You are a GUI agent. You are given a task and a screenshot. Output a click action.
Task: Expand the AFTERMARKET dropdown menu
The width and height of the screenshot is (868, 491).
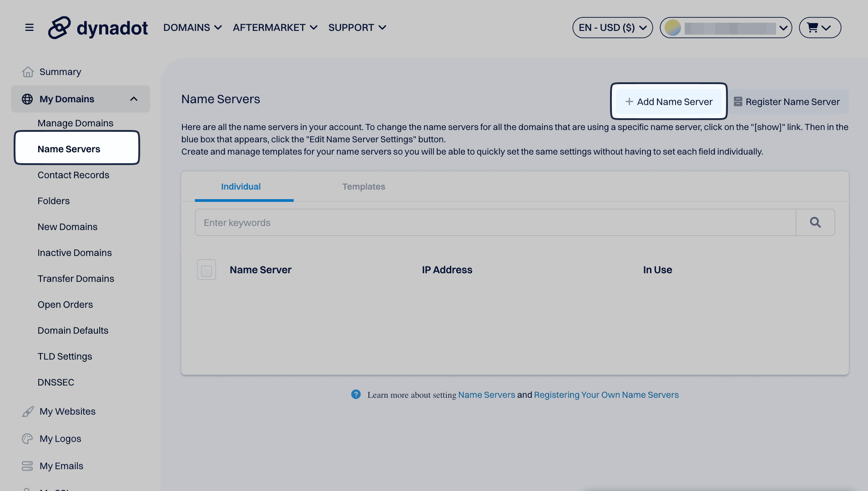(x=275, y=28)
